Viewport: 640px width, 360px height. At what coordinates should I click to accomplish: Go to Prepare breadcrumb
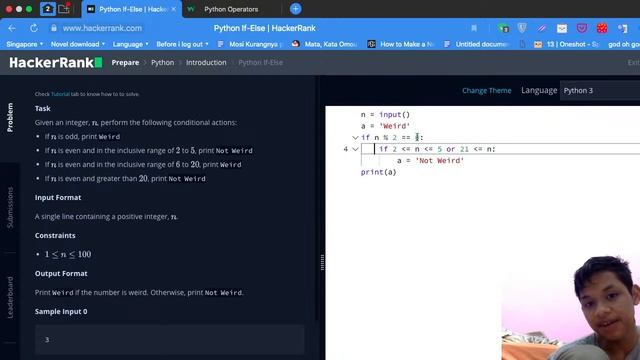coord(125,62)
